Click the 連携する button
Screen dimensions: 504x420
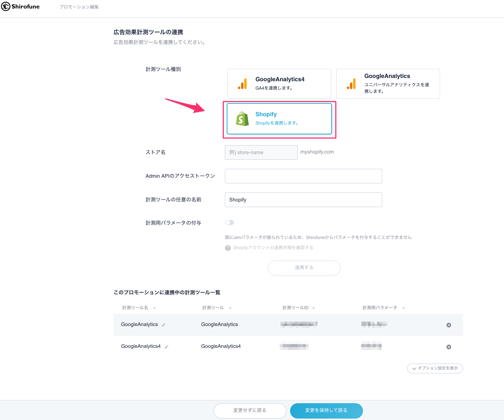pos(304,268)
